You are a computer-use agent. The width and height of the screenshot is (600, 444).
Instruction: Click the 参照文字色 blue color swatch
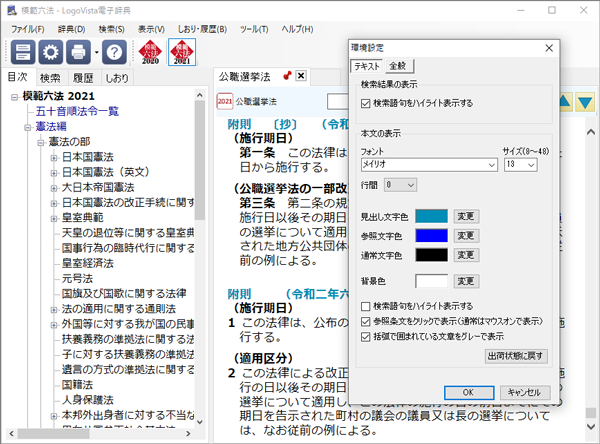(432, 235)
